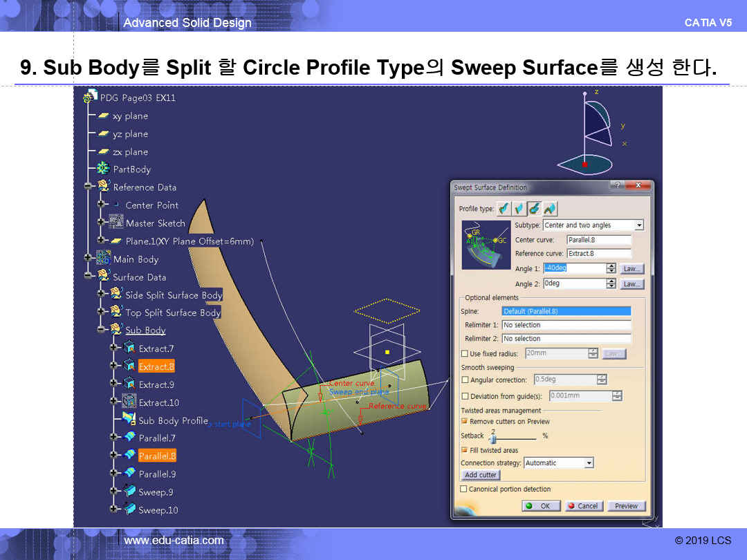Click the Master Sketch icon
The image size is (747, 560).
point(116,223)
